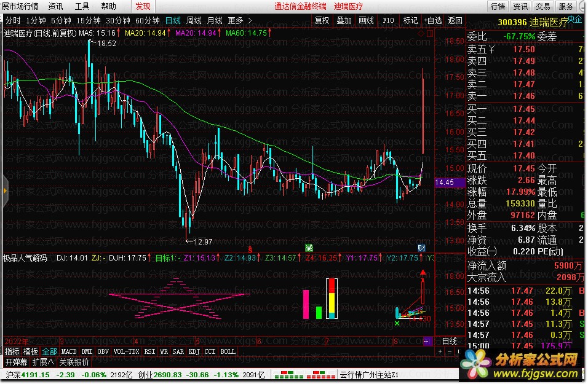
Task: Switch to the MACD indicator
Action: click(x=69, y=351)
